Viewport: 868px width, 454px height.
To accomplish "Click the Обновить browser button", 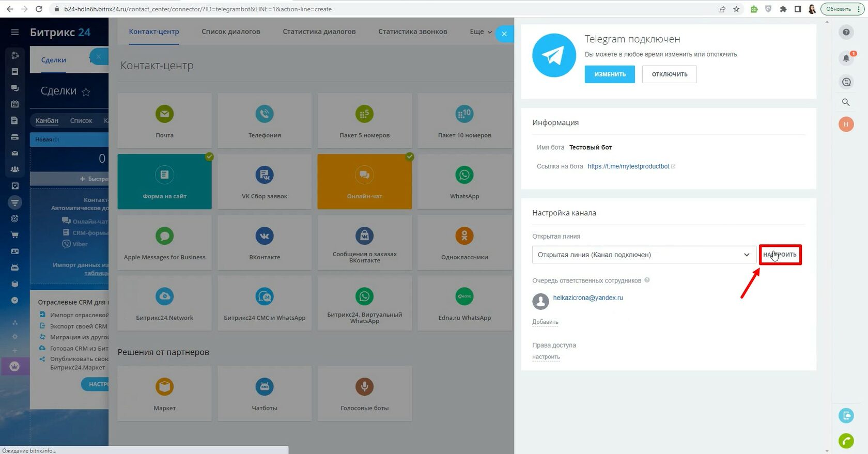I will click(x=842, y=9).
